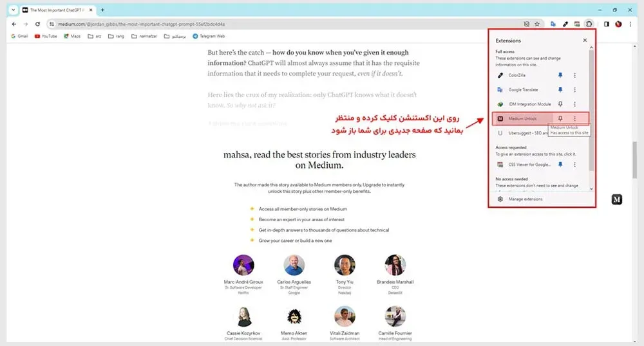
Task: Open the Google Translate toolbar extension icon
Action: click(553, 24)
